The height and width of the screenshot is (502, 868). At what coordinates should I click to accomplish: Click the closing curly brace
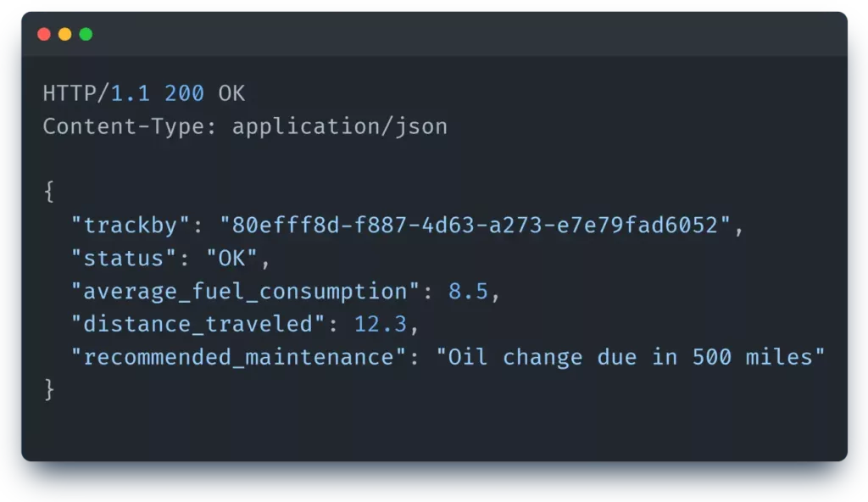click(x=49, y=389)
